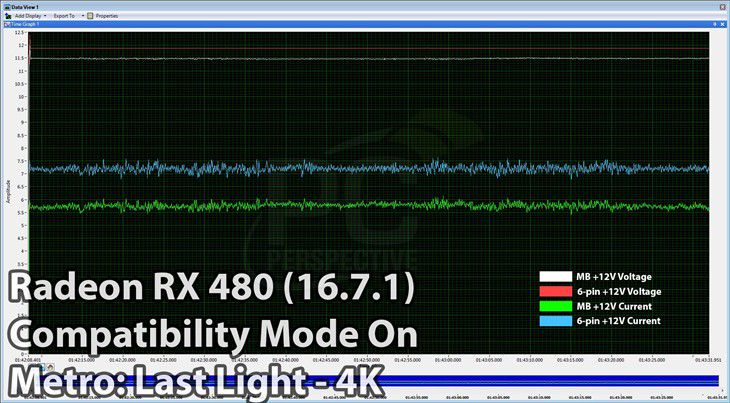Select the Time Graph 1 panel header
This screenshot has height=403, width=730.
[365, 24]
